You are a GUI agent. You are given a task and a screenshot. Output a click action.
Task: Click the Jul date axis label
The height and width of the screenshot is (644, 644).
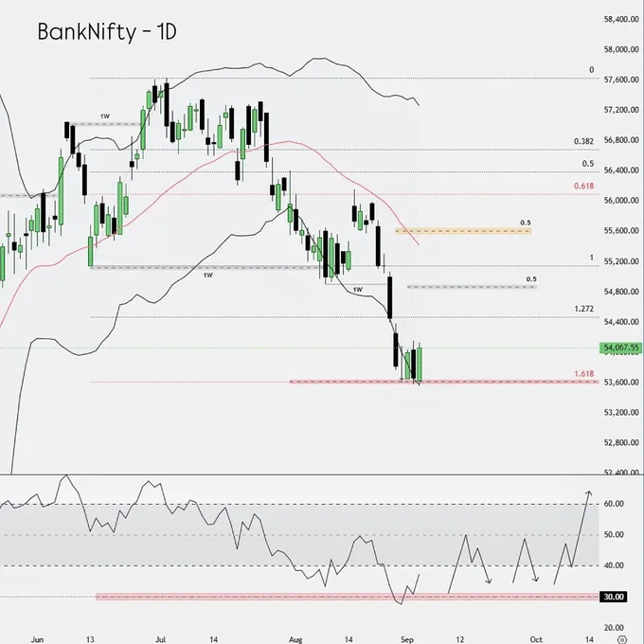point(161,639)
